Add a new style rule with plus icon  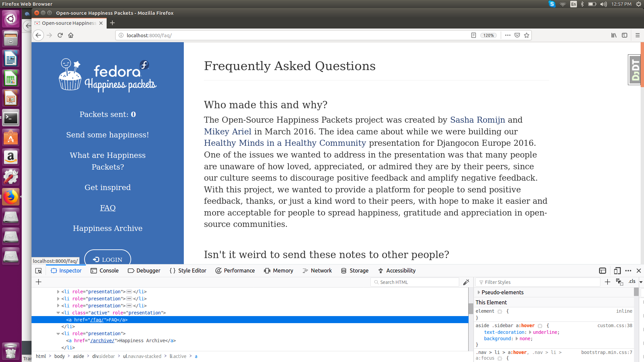607,282
